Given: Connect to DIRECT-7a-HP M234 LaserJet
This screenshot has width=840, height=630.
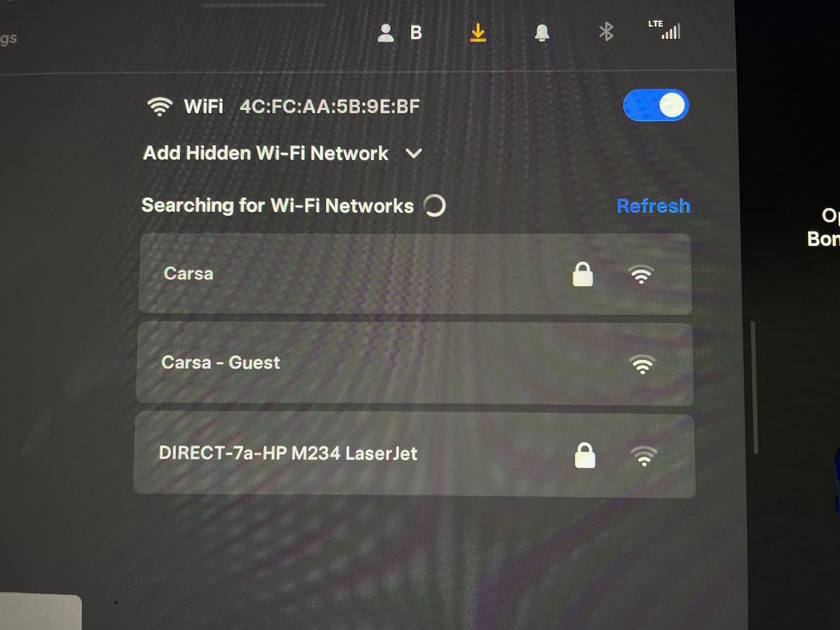Looking at the screenshot, I should click(x=415, y=454).
